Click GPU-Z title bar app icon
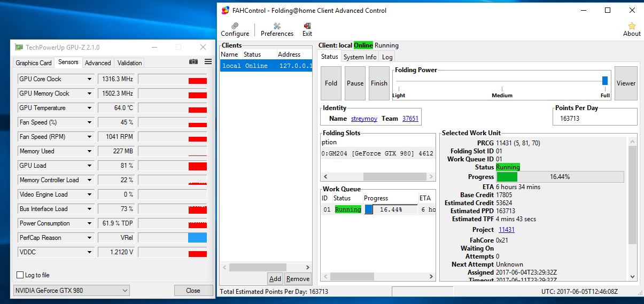644x304 pixels. (19, 47)
